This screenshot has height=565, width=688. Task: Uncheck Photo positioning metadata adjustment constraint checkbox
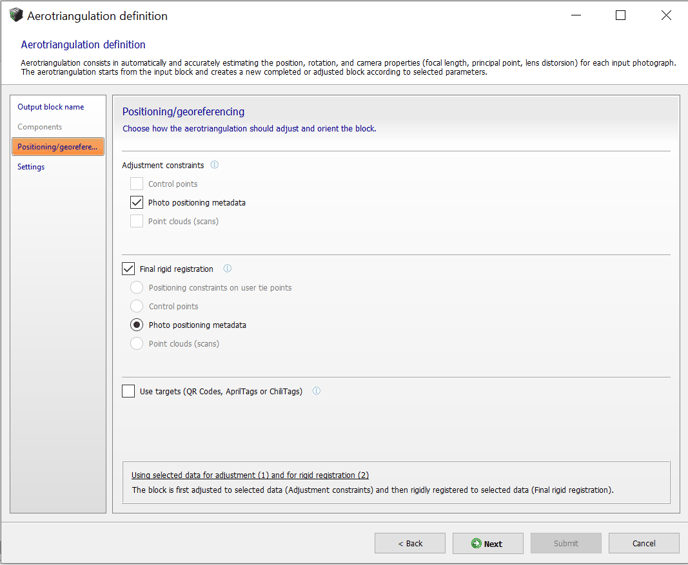tap(136, 202)
